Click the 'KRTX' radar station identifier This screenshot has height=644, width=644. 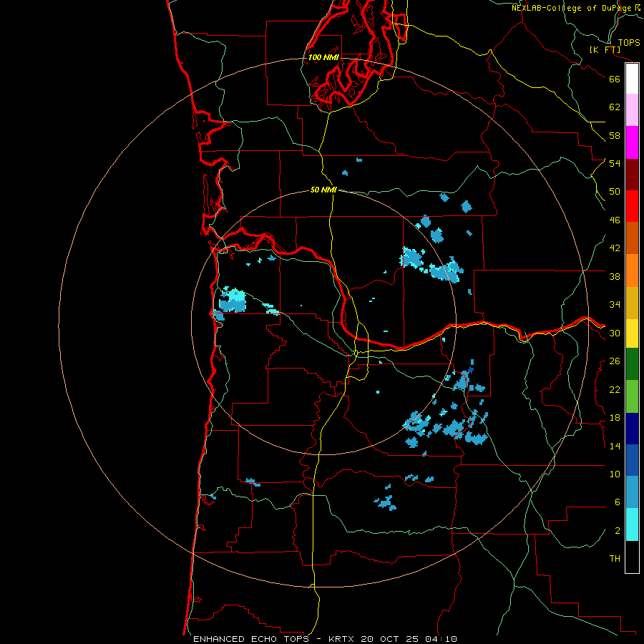click(x=341, y=639)
